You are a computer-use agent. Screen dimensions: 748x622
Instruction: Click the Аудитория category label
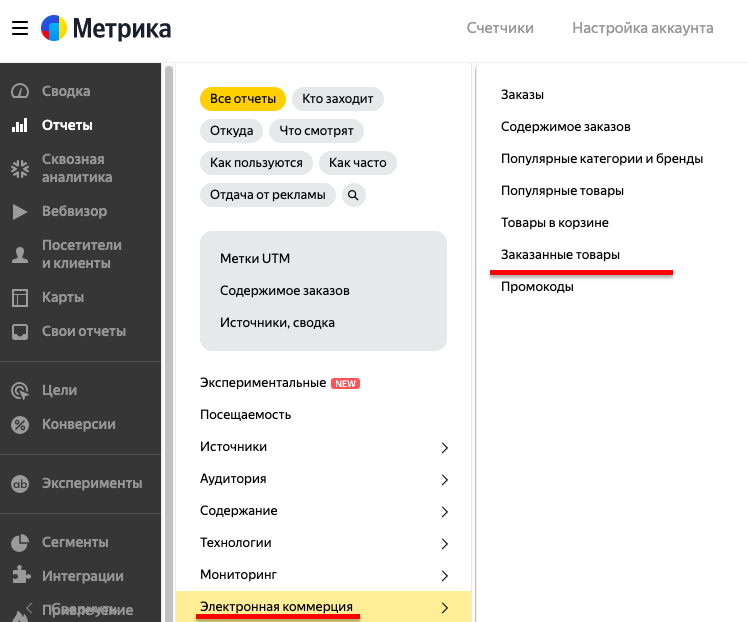233,479
